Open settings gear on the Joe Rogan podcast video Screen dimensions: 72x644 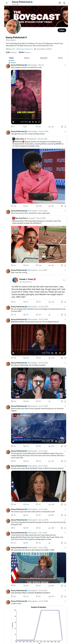click(x=56, y=353)
